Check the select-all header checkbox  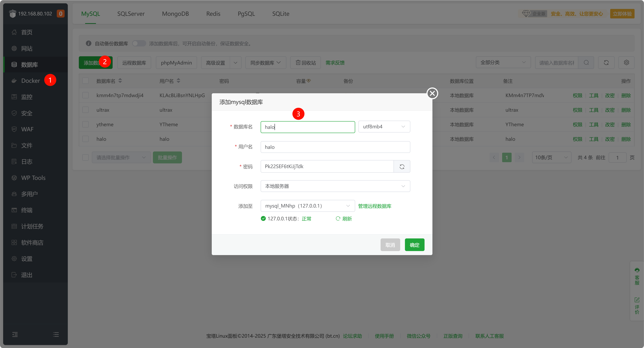[85, 81]
